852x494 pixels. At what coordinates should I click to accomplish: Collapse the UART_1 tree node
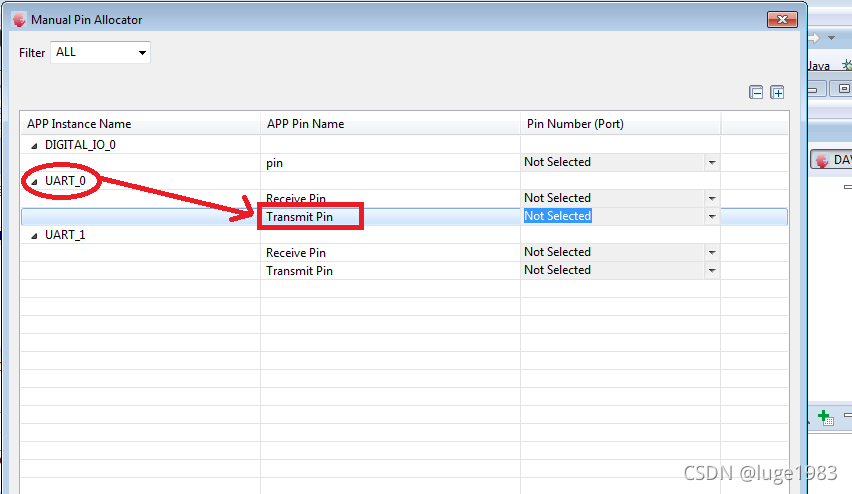[x=34, y=236]
